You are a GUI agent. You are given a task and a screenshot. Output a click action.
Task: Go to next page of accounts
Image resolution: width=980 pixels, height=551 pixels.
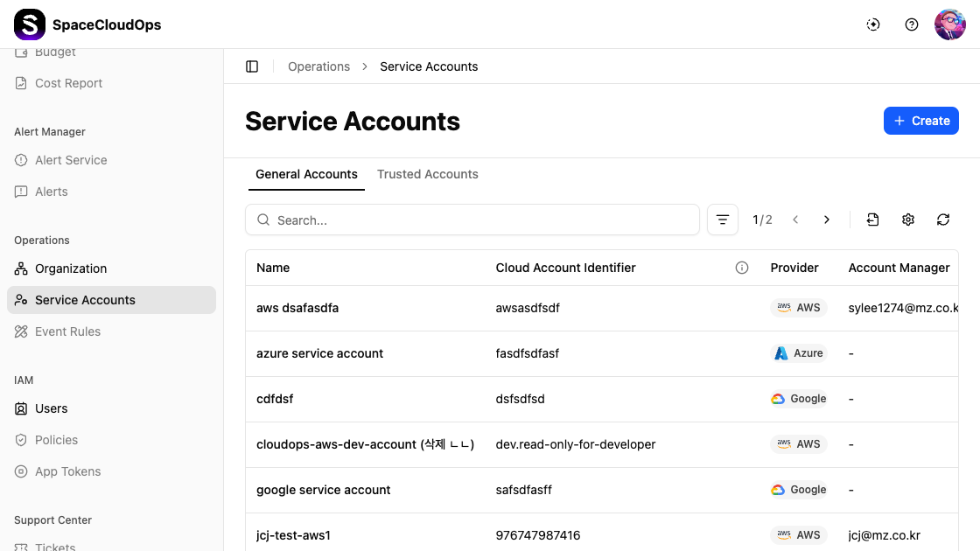pyautogui.click(x=826, y=220)
